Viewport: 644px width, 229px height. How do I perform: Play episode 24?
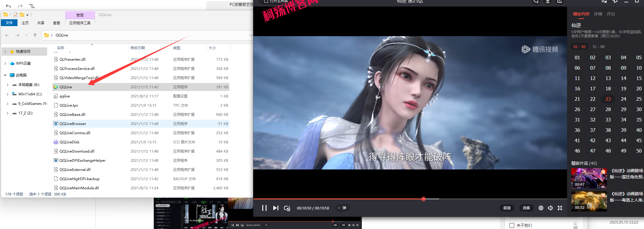click(624, 99)
